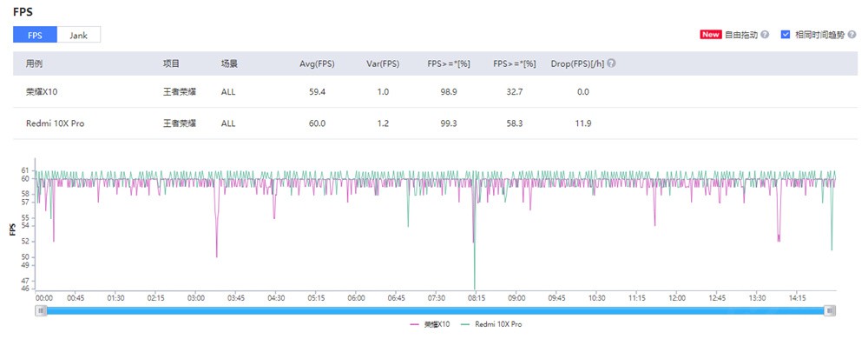The height and width of the screenshot is (339, 868).
Task: Select the 荣耀X10 row name
Action: click(42, 92)
